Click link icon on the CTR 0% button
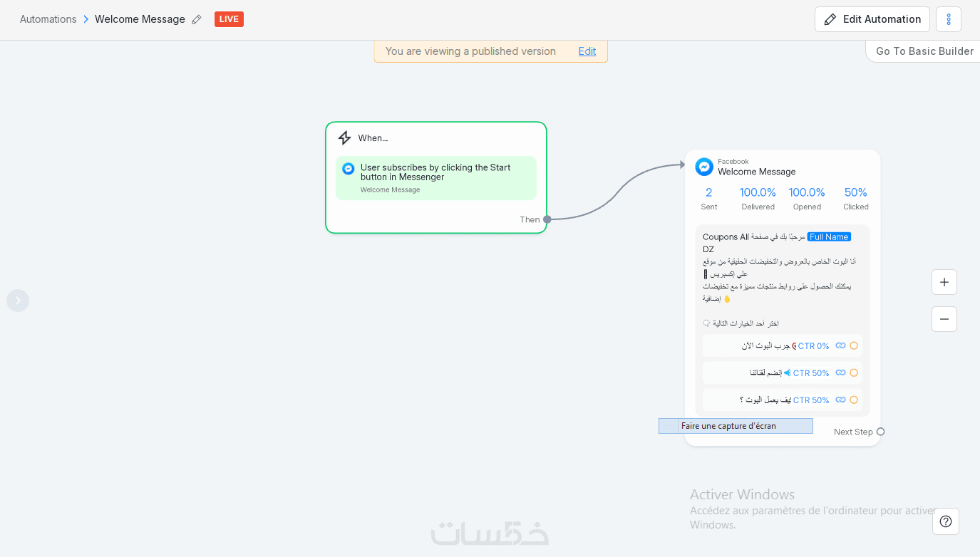The image size is (980, 557). pyautogui.click(x=840, y=345)
